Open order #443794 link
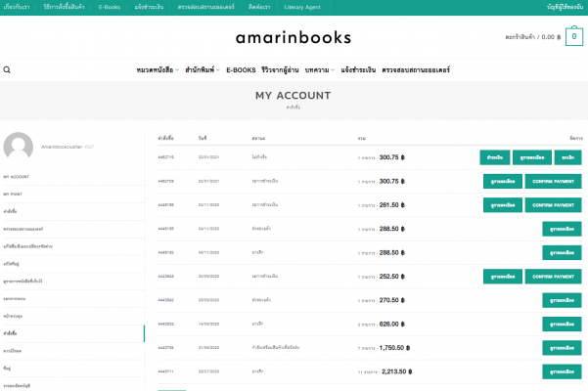The height and width of the screenshot is (391, 588). tap(165, 347)
